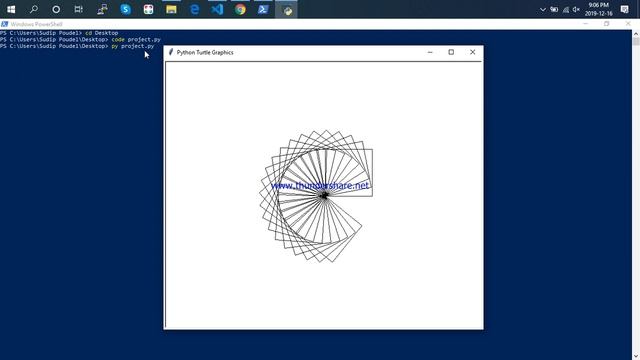The height and width of the screenshot is (360, 640).
Task: Show hidden system tray icons
Action: pos(542,9)
